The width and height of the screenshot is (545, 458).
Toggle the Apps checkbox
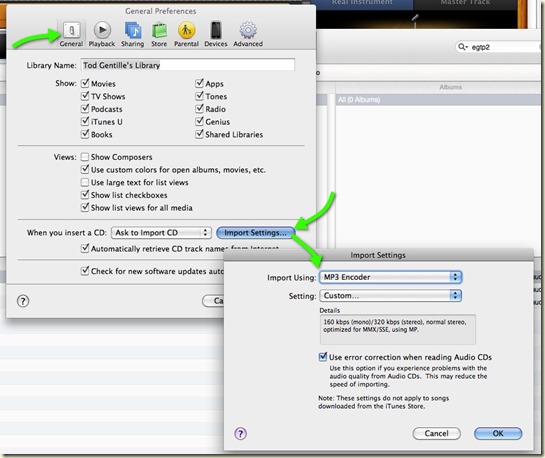(199, 83)
